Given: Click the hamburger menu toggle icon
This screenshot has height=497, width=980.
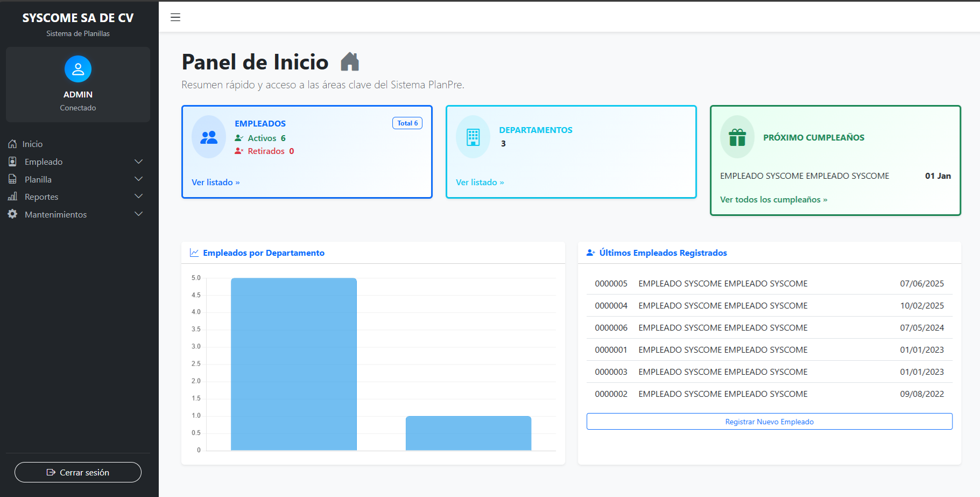Looking at the screenshot, I should (x=175, y=17).
